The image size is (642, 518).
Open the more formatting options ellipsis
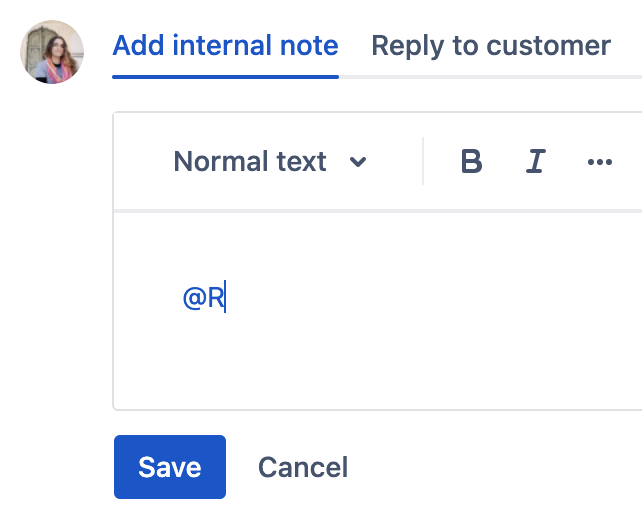(x=600, y=162)
